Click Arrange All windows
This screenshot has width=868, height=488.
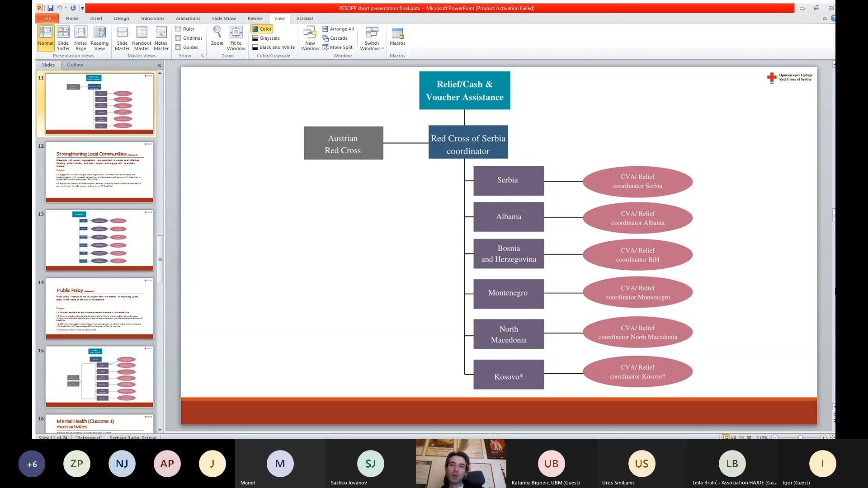click(x=338, y=29)
